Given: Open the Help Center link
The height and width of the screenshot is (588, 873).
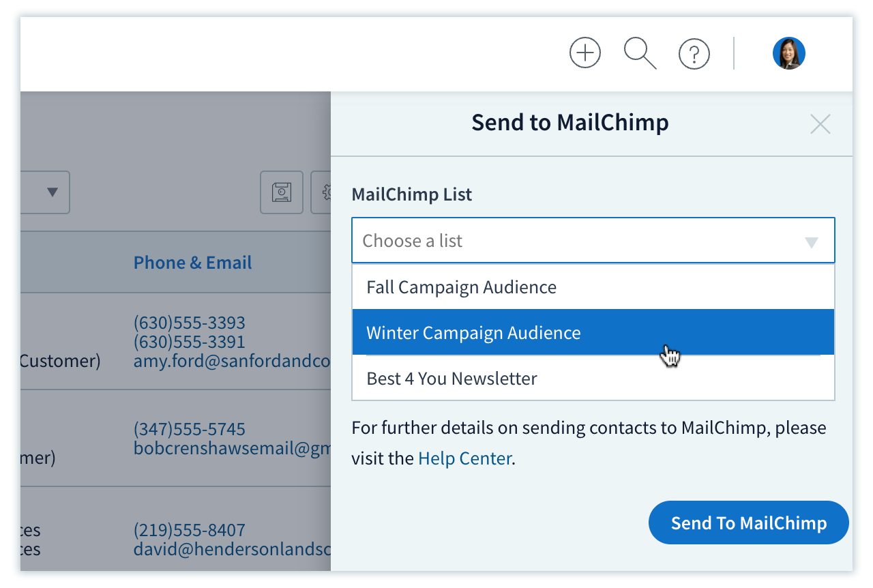Looking at the screenshot, I should pos(464,458).
